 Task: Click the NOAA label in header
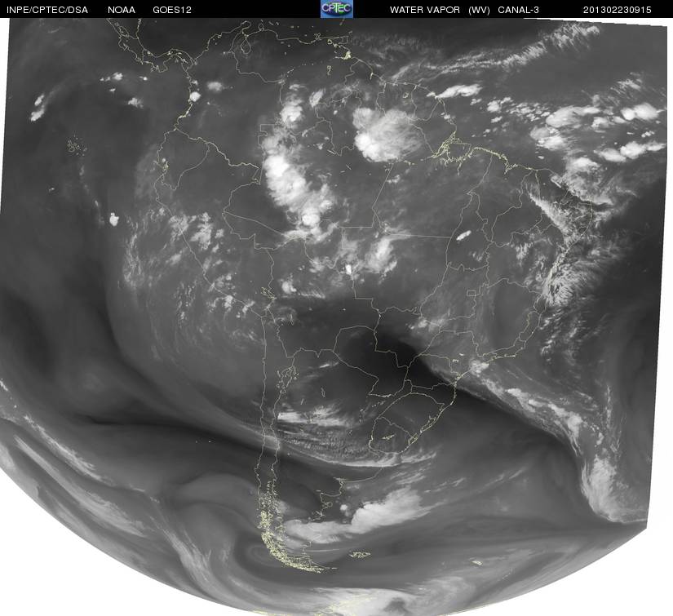click(122, 10)
